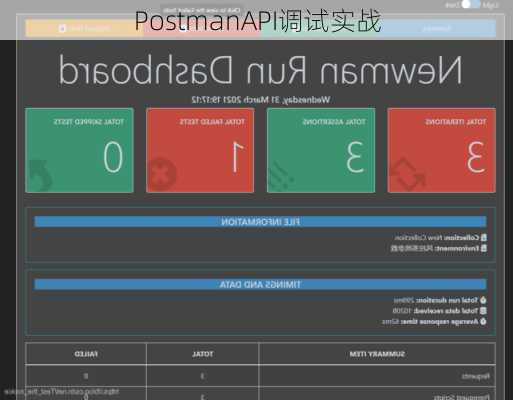The height and width of the screenshot is (400, 513).
Task: Click the checklist icon in Total Assertions card
Action: coord(280,177)
